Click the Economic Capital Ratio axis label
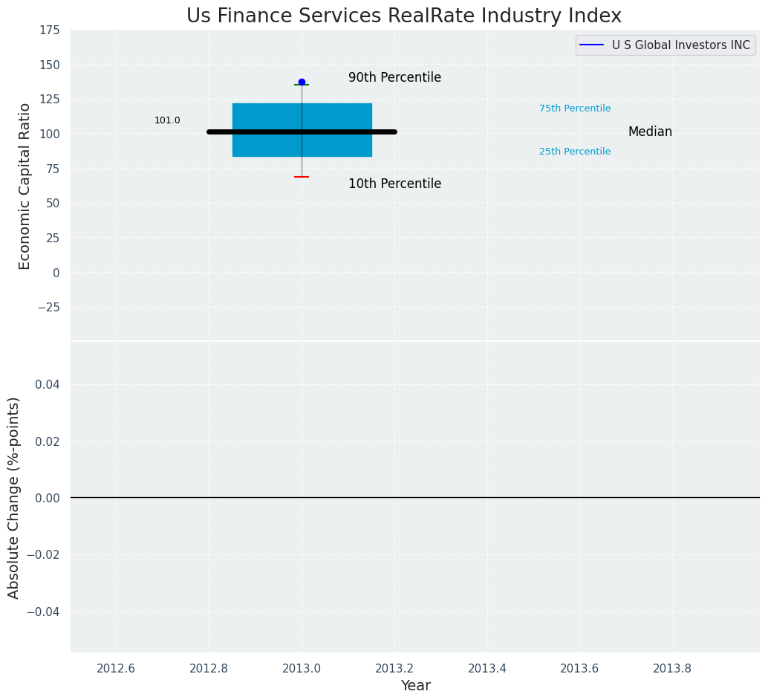 pos(25,186)
